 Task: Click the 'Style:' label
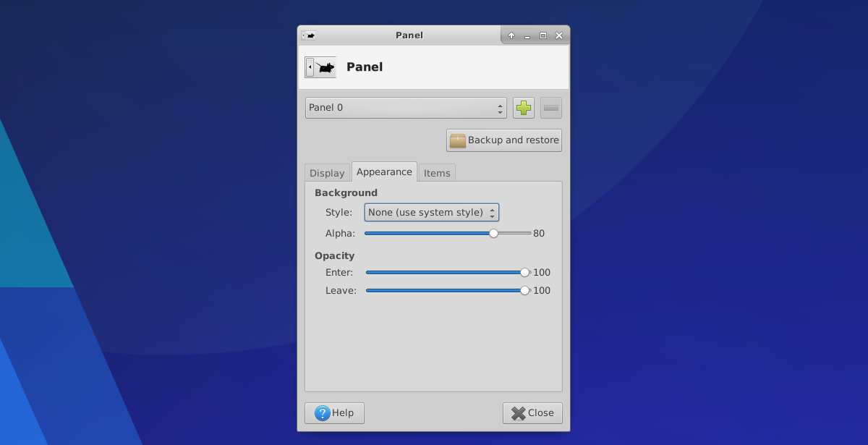point(339,213)
